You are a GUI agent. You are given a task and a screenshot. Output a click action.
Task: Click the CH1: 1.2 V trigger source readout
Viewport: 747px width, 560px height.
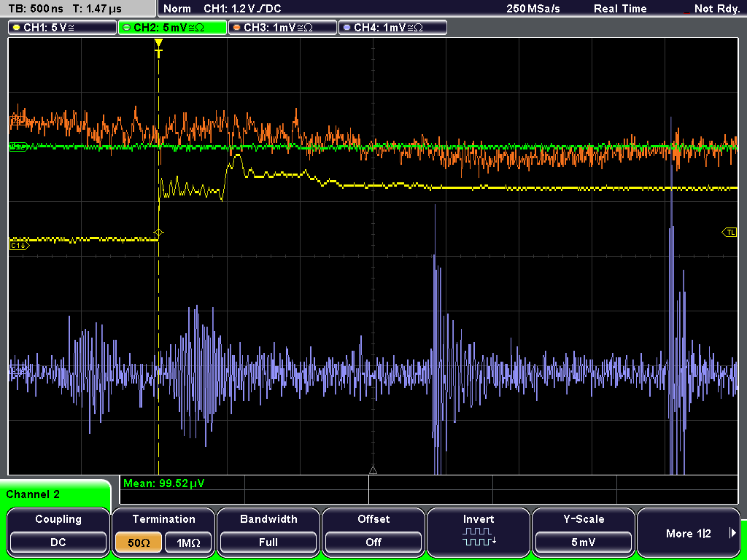(x=242, y=9)
